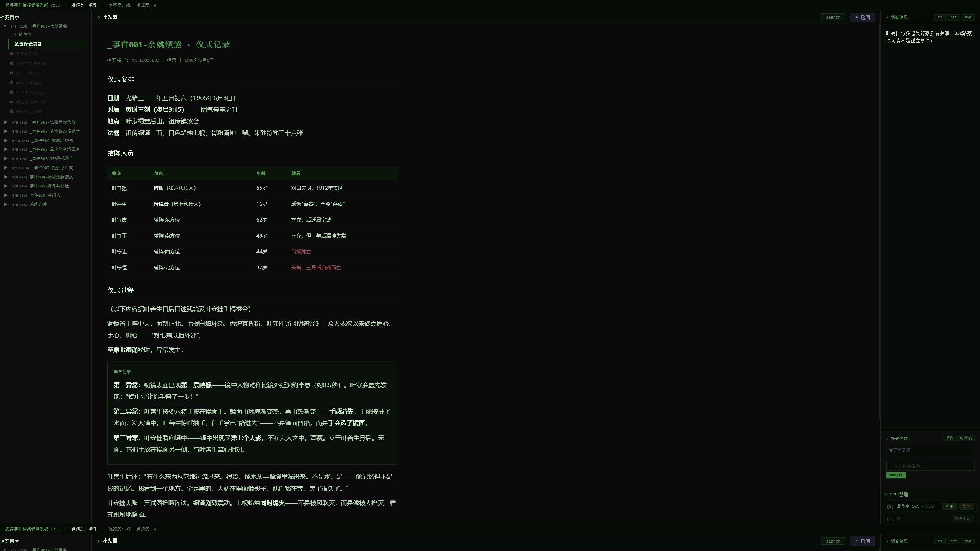Expand the 事件007-托梦寻尸案 folder

(6, 168)
